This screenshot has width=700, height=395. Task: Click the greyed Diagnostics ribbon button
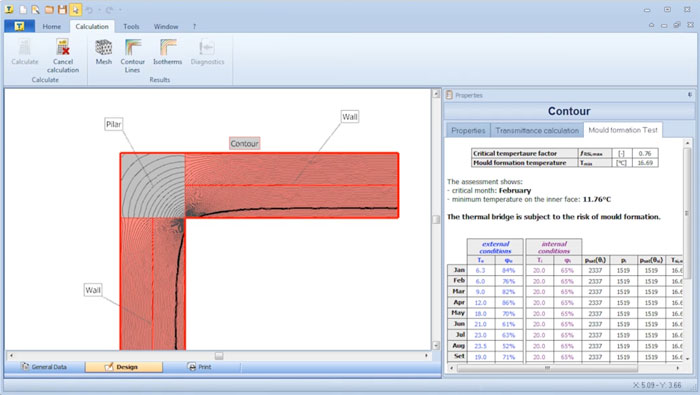(x=207, y=52)
